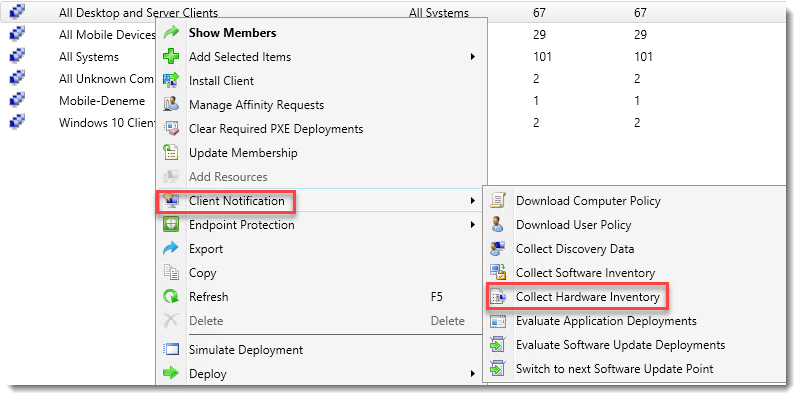801x400 pixels.
Task: Click the Show Members green arrow icon
Action: [x=170, y=33]
